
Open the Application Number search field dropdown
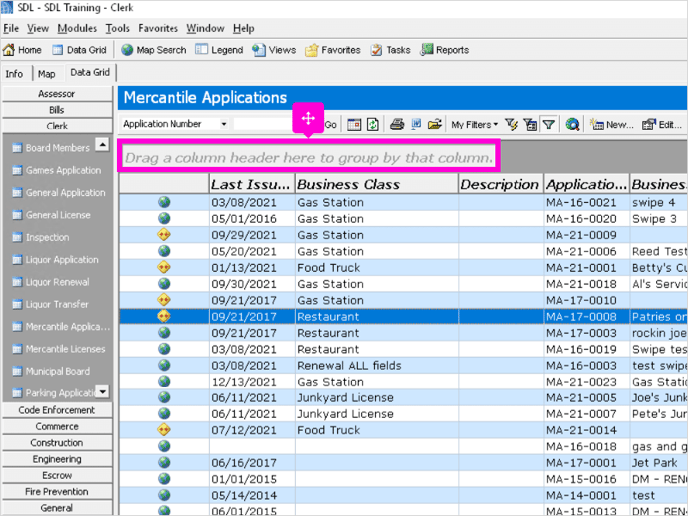(x=223, y=124)
